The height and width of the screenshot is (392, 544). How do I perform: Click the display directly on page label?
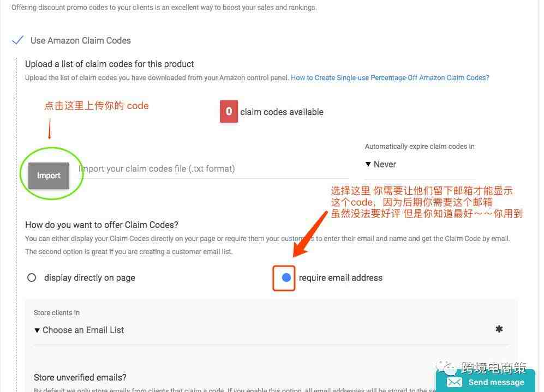(x=89, y=278)
